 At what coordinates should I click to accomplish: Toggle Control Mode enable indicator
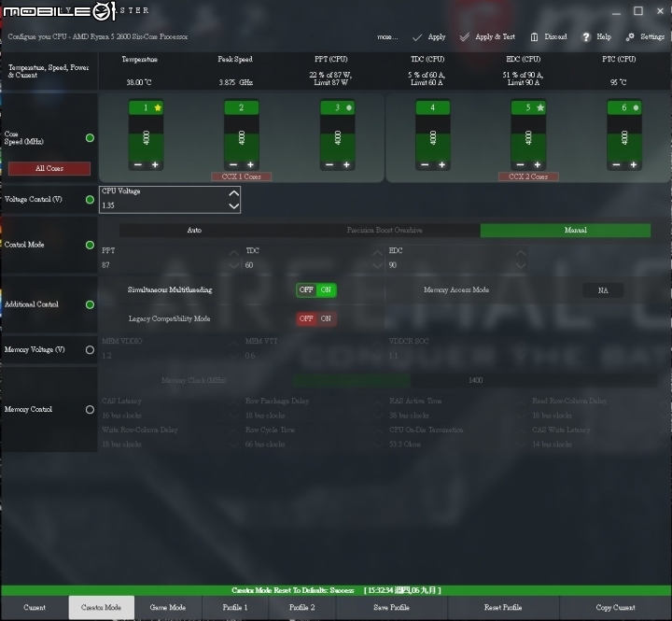click(x=90, y=245)
